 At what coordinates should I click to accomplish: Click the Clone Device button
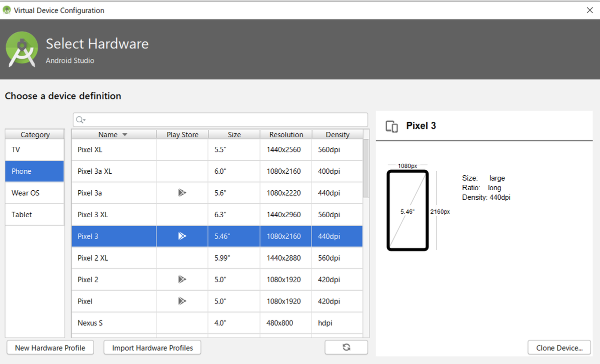[559, 348]
